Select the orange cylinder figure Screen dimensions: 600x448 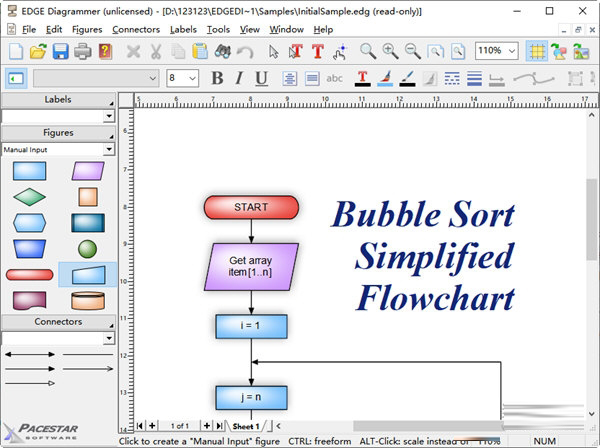click(x=88, y=301)
